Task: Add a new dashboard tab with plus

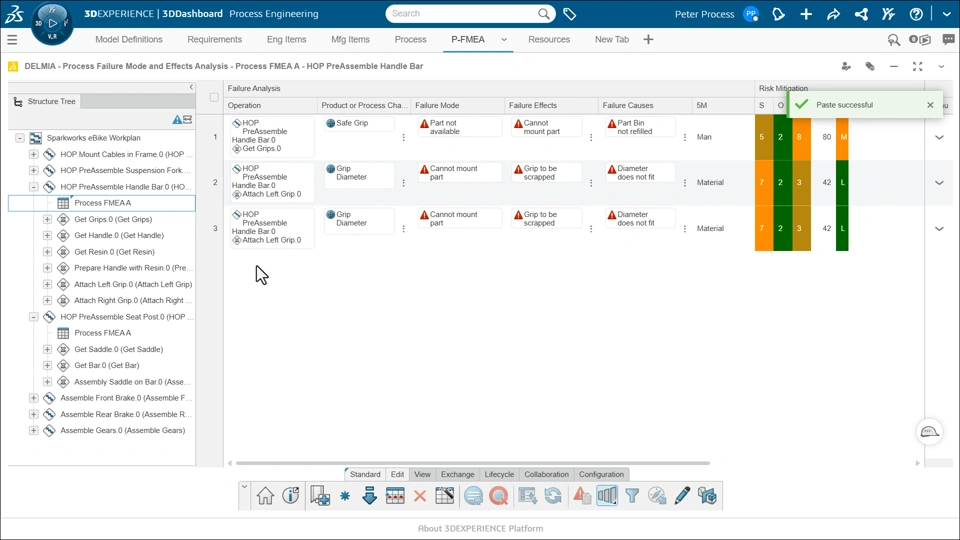Action: click(648, 39)
